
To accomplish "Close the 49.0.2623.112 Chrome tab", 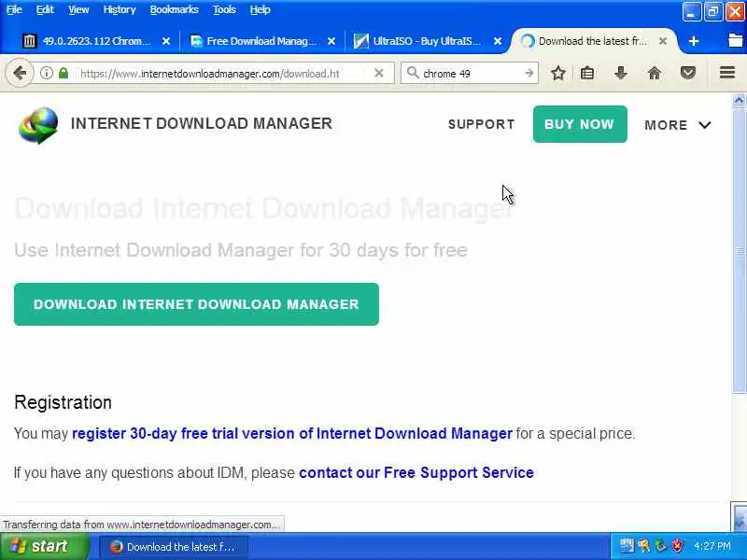I will point(166,41).
